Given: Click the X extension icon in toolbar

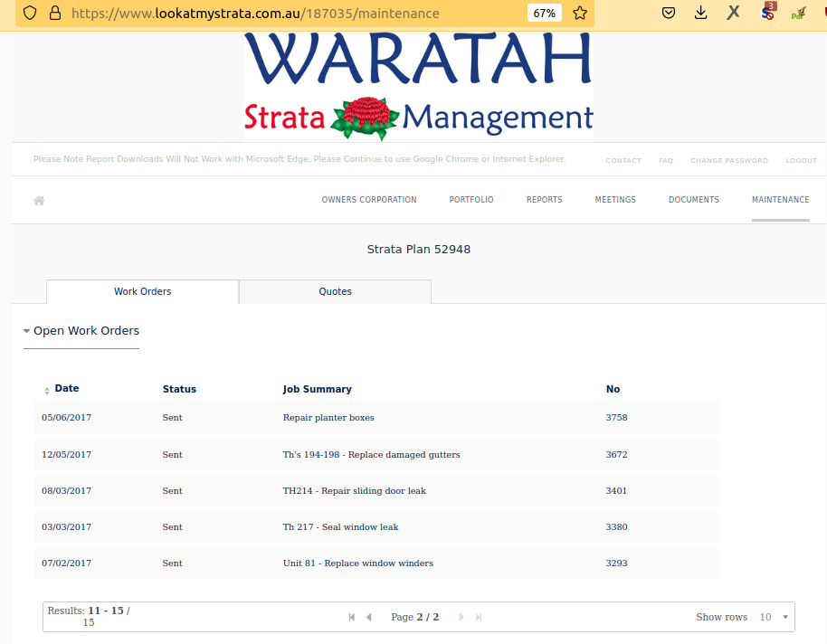Looking at the screenshot, I should coord(733,13).
